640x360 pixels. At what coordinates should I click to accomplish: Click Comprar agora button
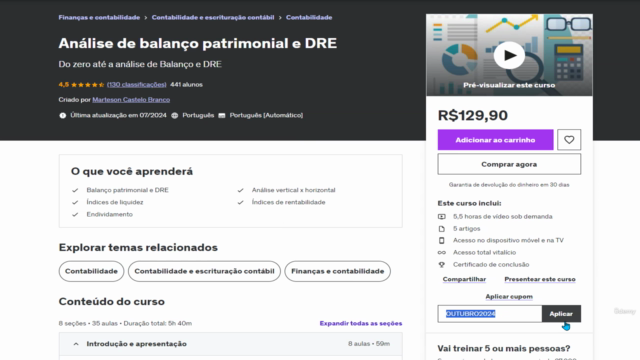509,164
